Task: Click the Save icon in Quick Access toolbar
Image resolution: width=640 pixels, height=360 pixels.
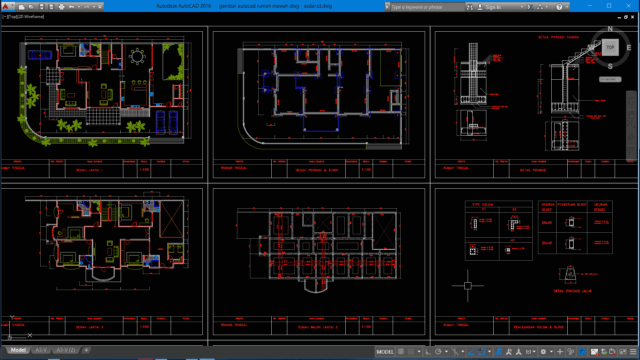Action: click(x=42, y=7)
